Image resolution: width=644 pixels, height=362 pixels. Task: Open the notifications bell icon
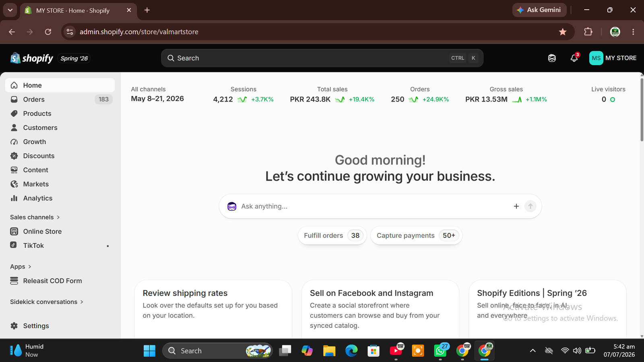pos(574,58)
